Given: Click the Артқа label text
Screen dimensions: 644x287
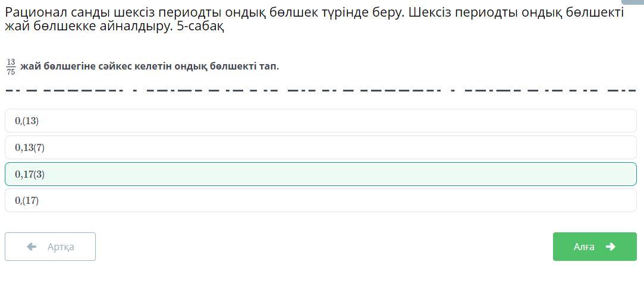Looking at the screenshot, I should tap(61, 247).
